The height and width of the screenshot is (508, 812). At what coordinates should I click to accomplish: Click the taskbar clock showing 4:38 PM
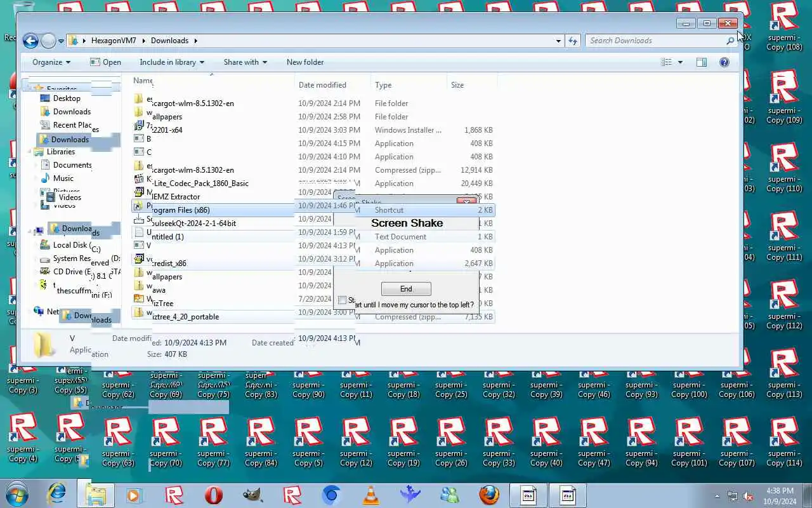[780, 496]
